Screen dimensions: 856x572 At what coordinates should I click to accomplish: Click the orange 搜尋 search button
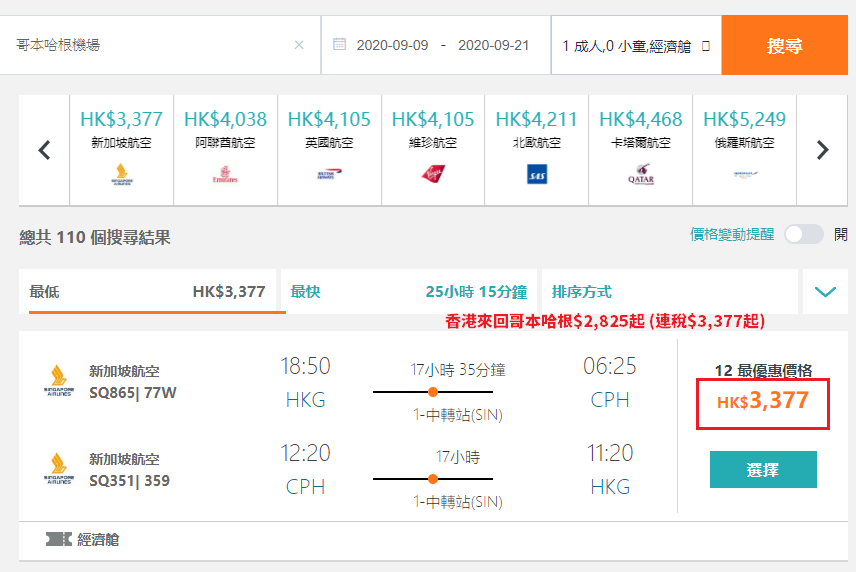[784, 45]
